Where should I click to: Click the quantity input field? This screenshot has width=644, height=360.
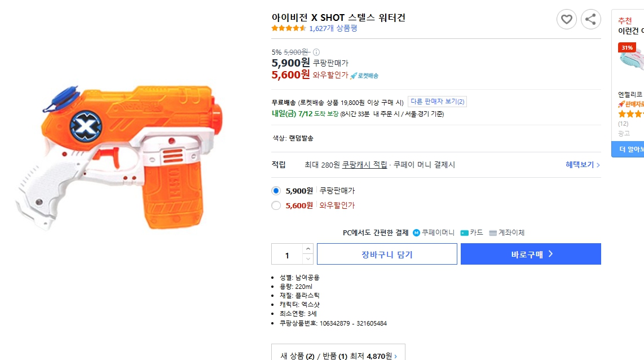(x=287, y=254)
